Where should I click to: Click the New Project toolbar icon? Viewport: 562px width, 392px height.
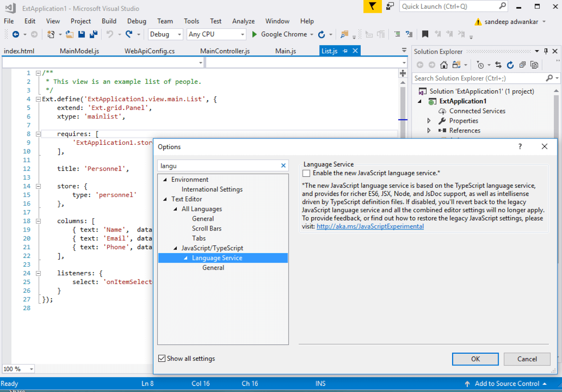tap(51, 34)
